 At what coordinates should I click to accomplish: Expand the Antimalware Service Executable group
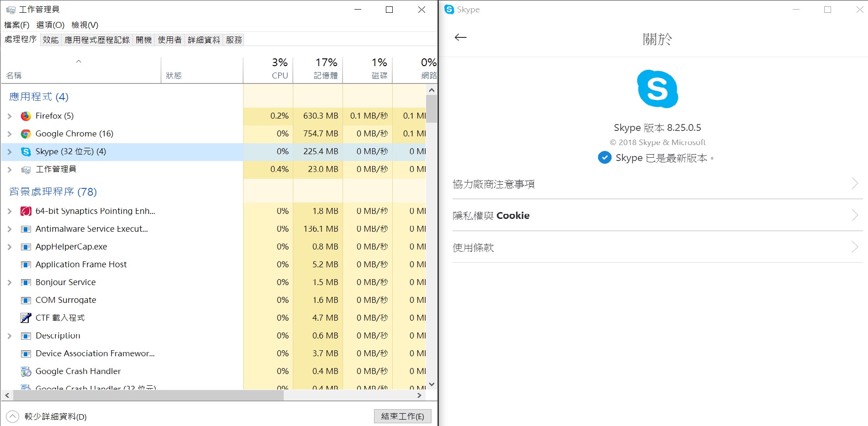pyautogui.click(x=10, y=229)
